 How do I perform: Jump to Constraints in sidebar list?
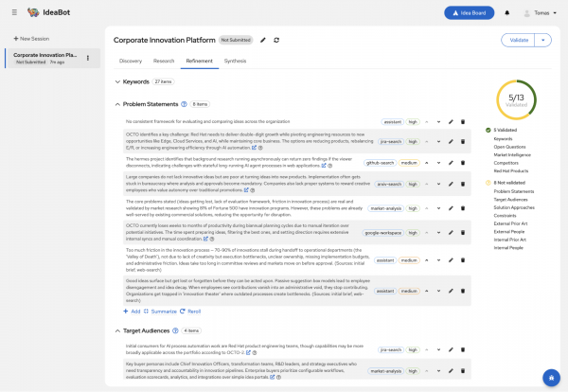tap(505, 216)
